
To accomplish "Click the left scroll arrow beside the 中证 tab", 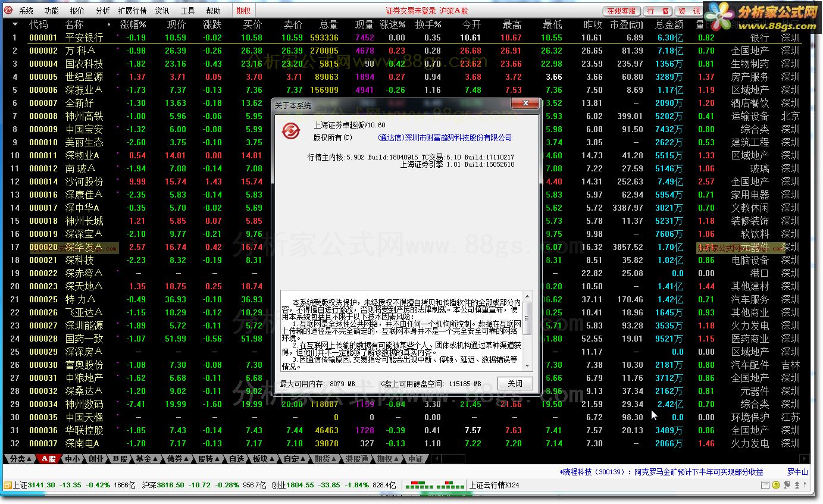I will coord(436,459).
